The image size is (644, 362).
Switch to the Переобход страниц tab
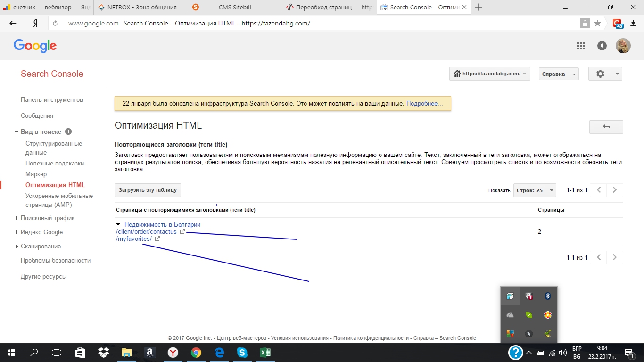[329, 7]
